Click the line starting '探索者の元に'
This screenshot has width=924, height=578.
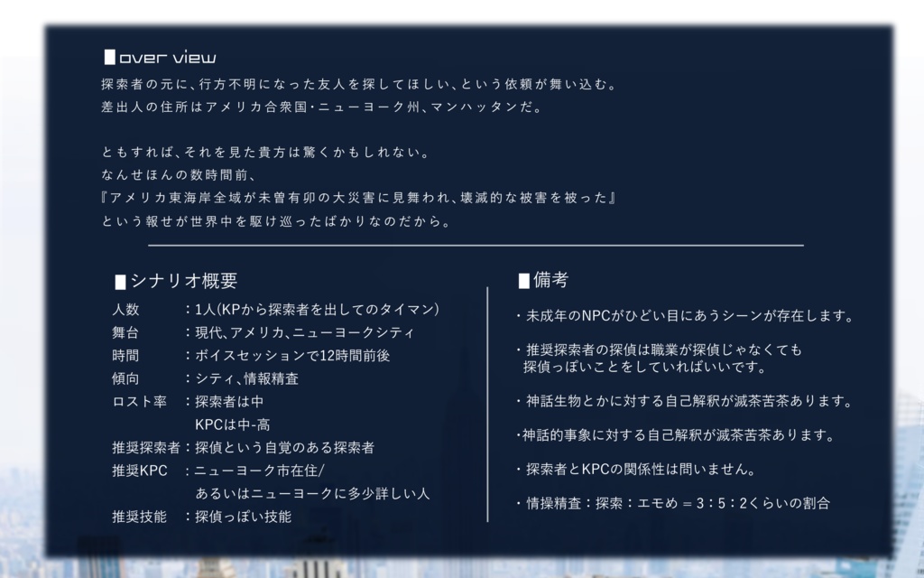click(x=359, y=84)
